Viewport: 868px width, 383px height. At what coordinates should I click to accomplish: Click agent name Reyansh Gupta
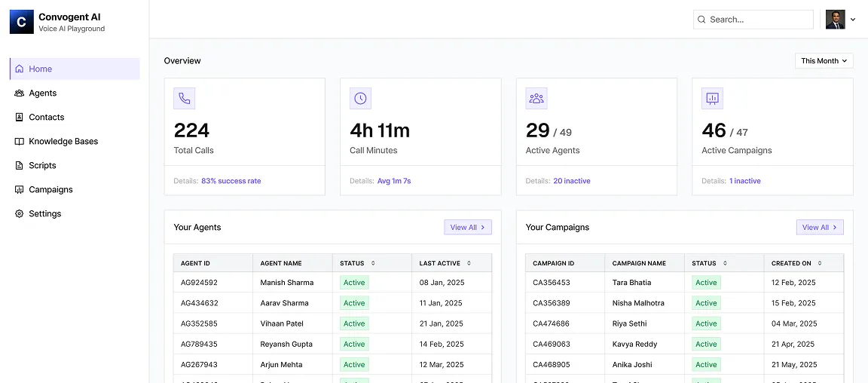click(286, 345)
